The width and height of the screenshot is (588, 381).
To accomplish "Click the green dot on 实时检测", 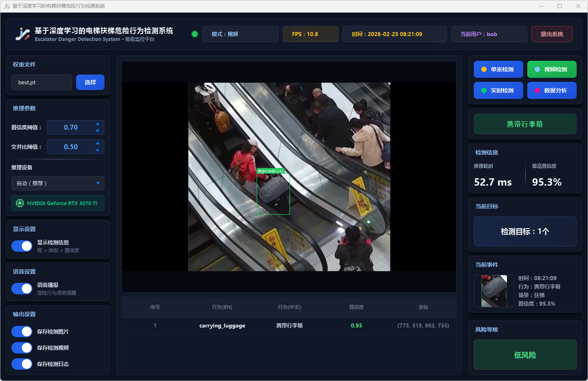I will [484, 90].
